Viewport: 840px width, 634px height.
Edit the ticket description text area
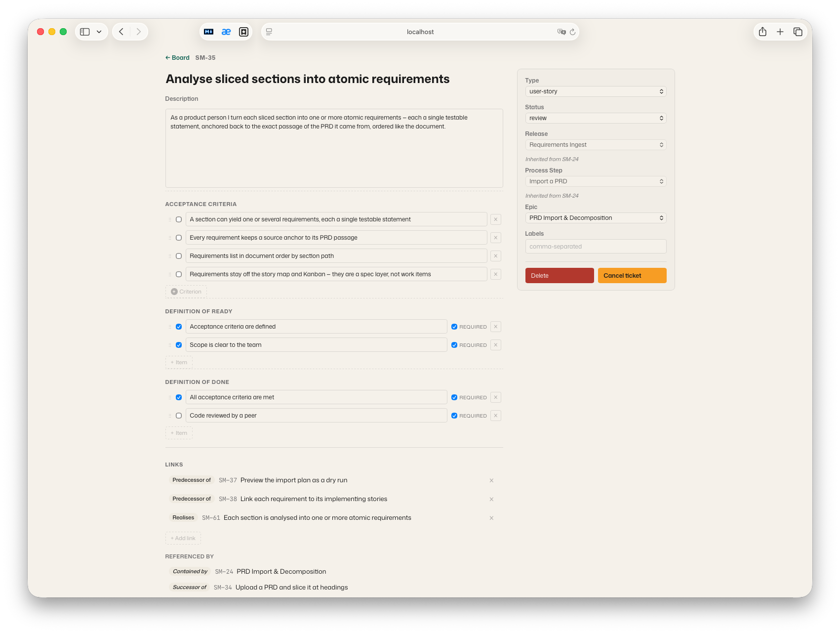[334, 148]
